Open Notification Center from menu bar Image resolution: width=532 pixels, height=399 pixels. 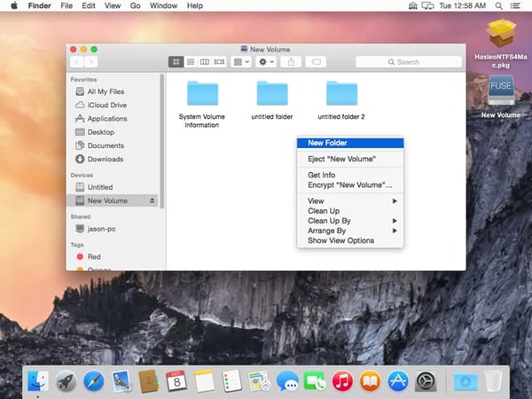(515, 6)
